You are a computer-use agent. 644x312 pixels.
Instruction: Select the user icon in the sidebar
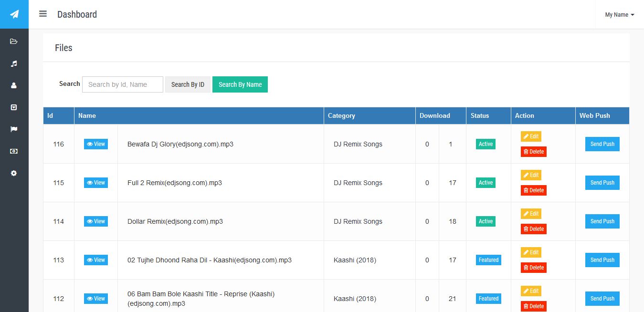14,85
